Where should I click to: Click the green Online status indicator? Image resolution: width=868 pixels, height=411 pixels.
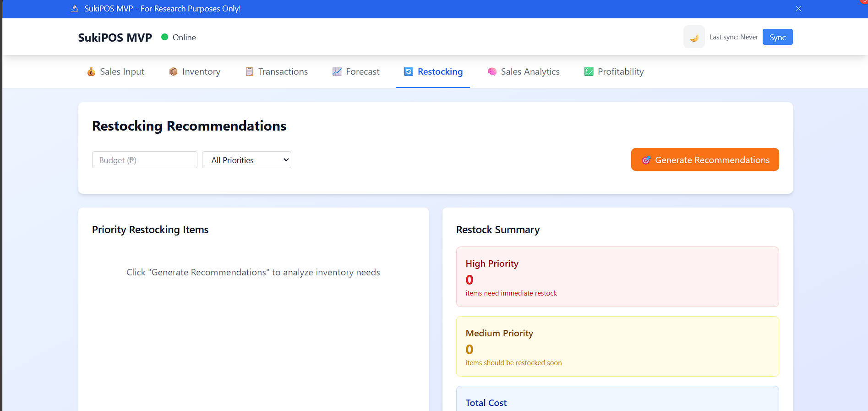[165, 37]
